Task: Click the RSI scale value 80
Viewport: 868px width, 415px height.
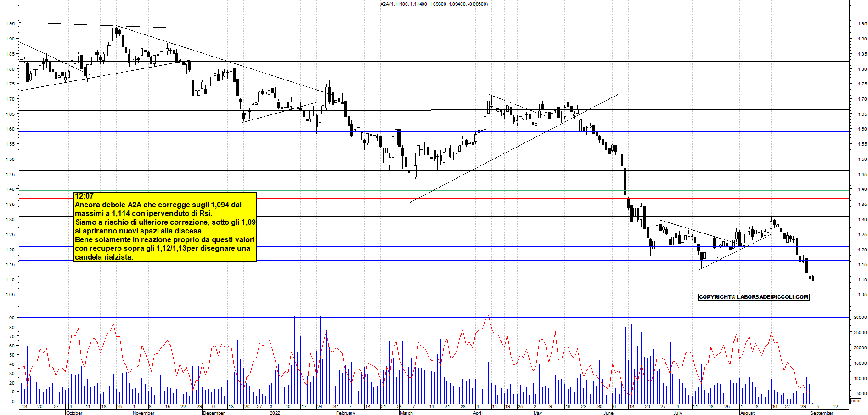Action: tap(11, 327)
